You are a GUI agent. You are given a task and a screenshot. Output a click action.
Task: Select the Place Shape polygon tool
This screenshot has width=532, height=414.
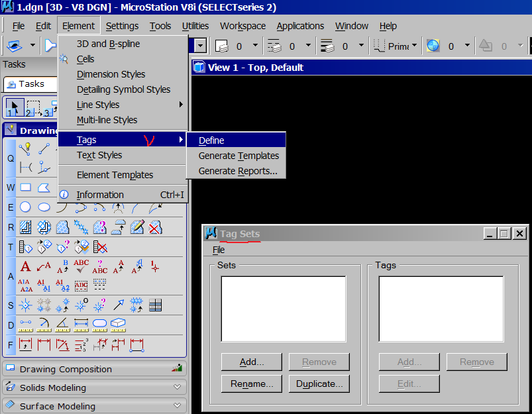(44, 187)
